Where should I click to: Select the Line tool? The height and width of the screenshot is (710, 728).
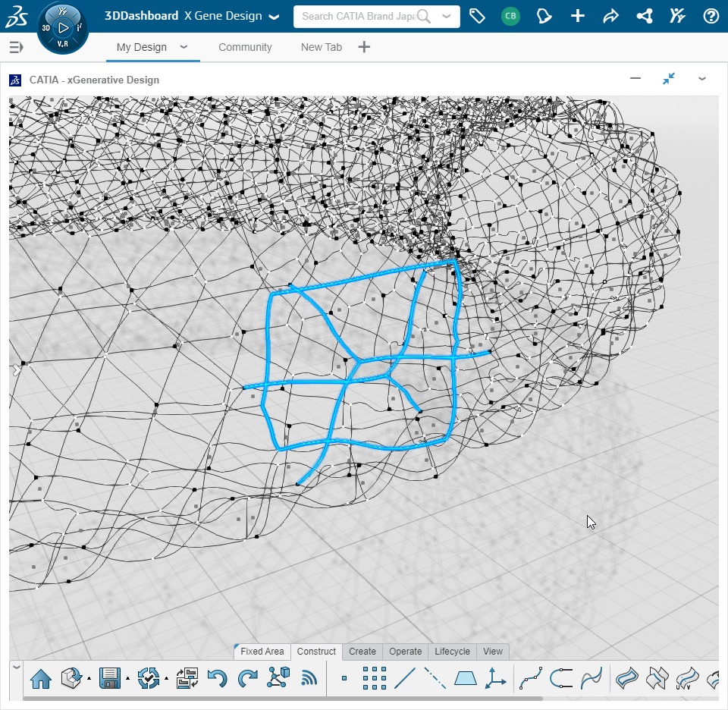(404, 678)
